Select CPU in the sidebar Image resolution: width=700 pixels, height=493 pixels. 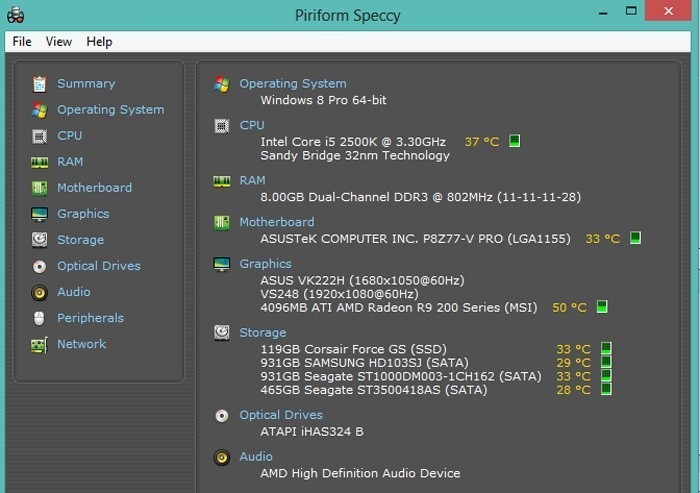pyautogui.click(x=70, y=135)
